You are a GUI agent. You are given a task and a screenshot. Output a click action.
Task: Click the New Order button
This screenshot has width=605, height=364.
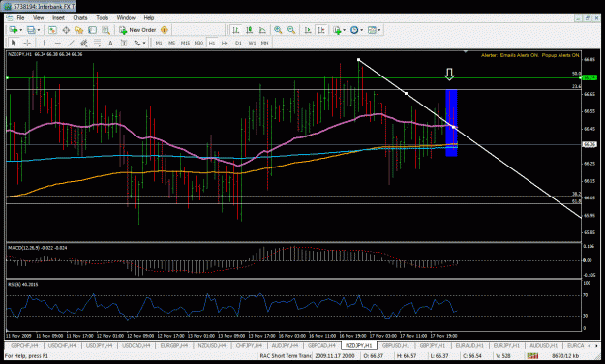pyautogui.click(x=137, y=30)
